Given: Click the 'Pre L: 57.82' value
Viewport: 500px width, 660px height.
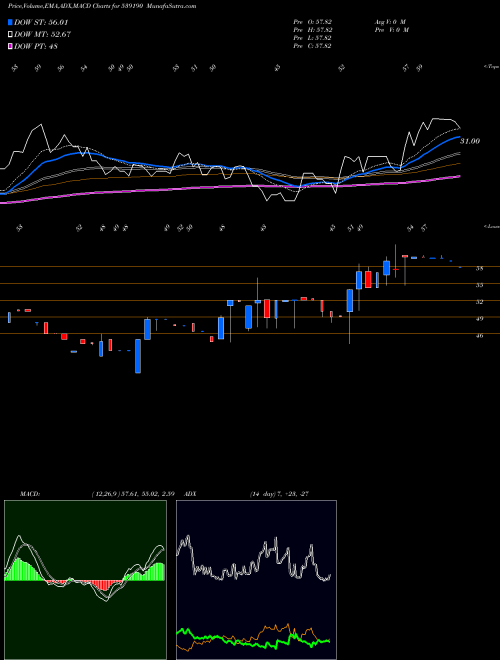Looking at the screenshot, I should (313, 38).
